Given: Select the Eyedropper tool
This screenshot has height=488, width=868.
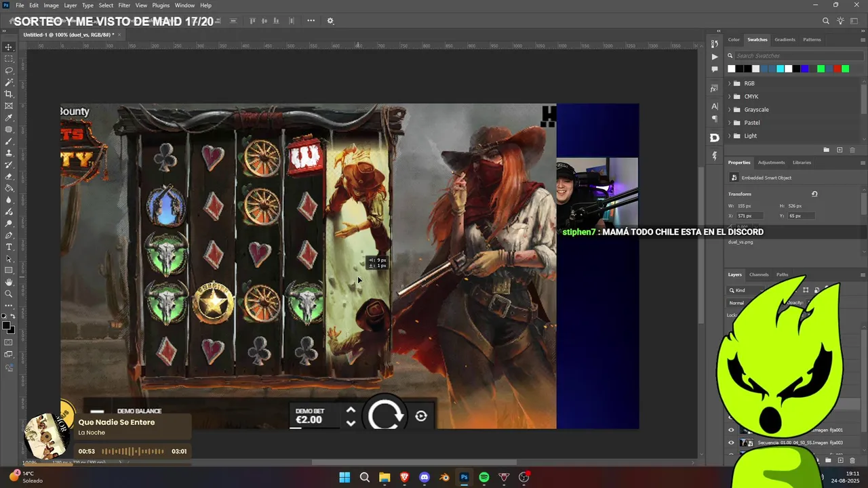Looking at the screenshot, I should (9, 117).
